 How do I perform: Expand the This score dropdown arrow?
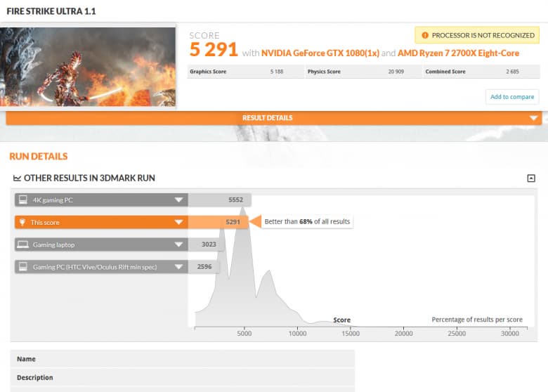[178, 222]
